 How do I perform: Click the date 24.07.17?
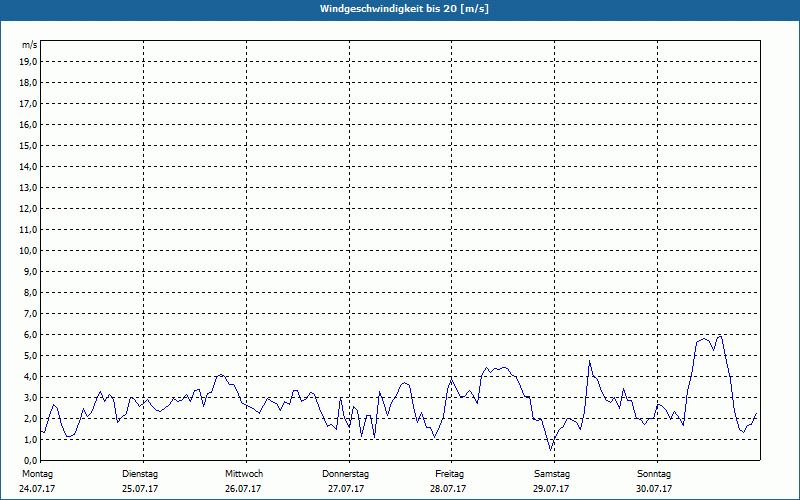pos(37,489)
